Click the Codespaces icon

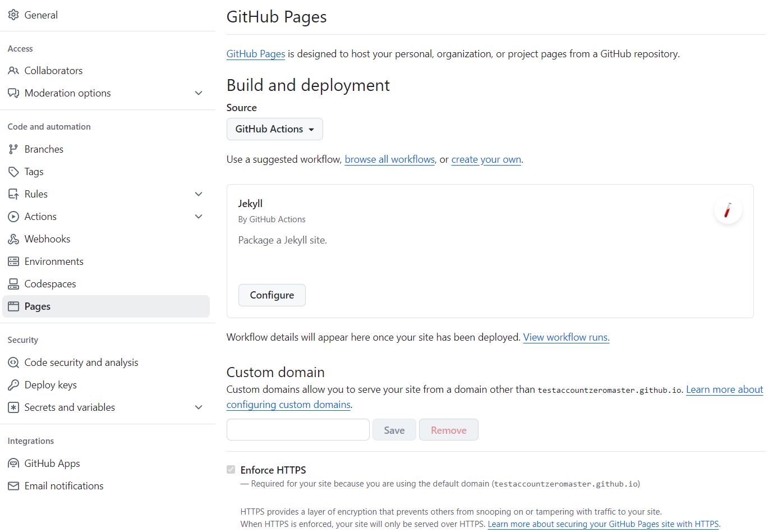coord(13,284)
